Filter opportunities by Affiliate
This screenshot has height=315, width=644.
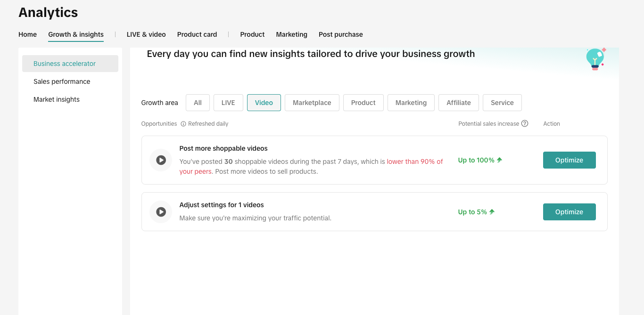pyautogui.click(x=458, y=103)
